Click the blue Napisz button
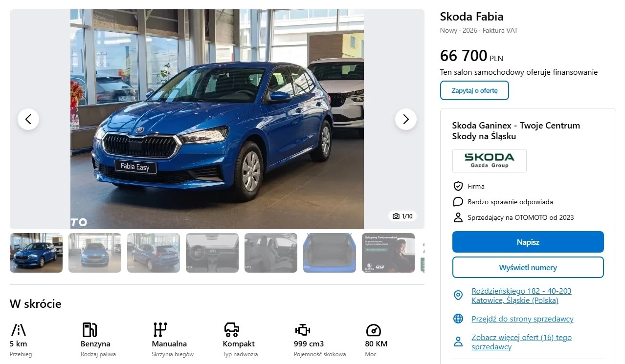 (528, 242)
